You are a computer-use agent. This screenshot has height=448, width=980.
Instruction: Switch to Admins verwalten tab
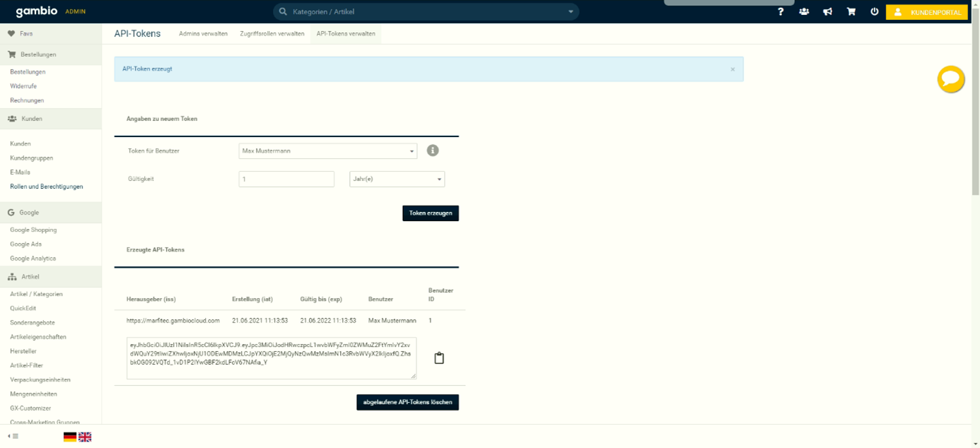click(203, 34)
